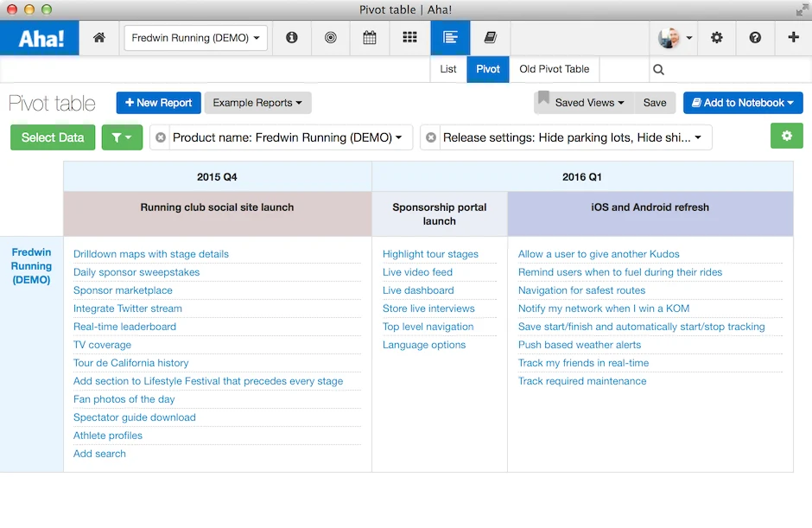The height and width of the screenshot is (528, 812).
Task: Click the 2016 Q1 column header
Action: point(582,176)
